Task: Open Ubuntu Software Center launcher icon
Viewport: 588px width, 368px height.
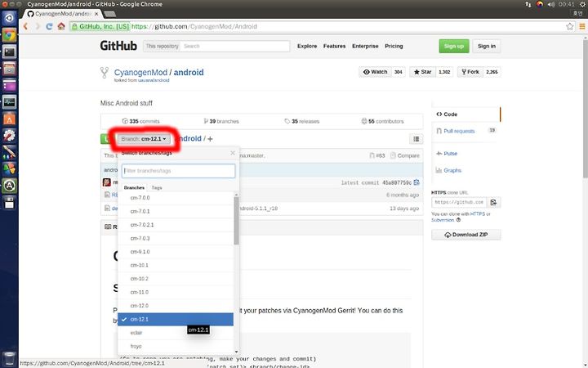Action: [9, 119]
